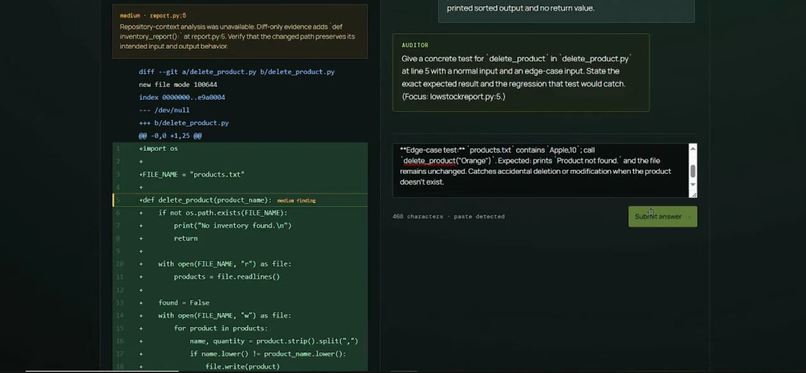Click inside the answer text area
The width and height of the screenshot is (806, 373).
[540, 171]
